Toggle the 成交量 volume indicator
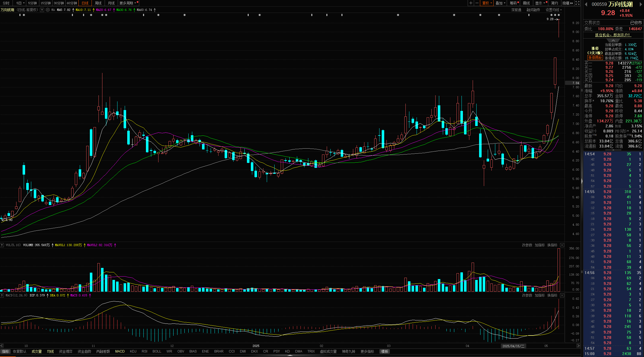Viewport: 644px width, 357px height. click(x=37, y=351)
